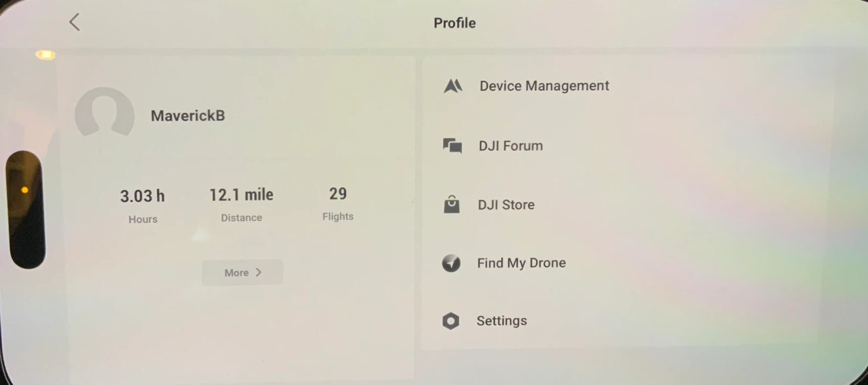The height and width of the screenshot is (385, 868).
Task: Tap the DJI Forum chat bubbles icon
Action: pyautogui.click(x=452, y=146)
